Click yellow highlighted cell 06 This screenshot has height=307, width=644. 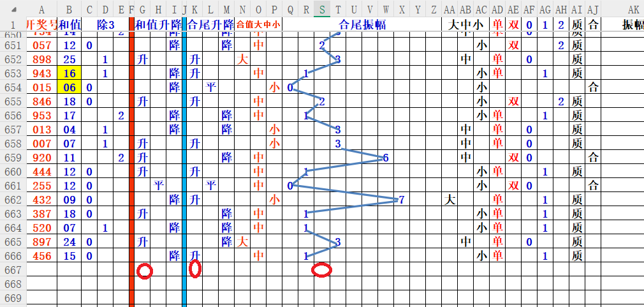click(69, 87)
